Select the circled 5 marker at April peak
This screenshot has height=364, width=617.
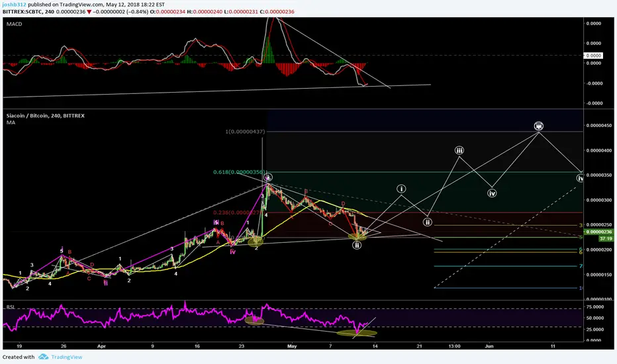pos(268,177)
